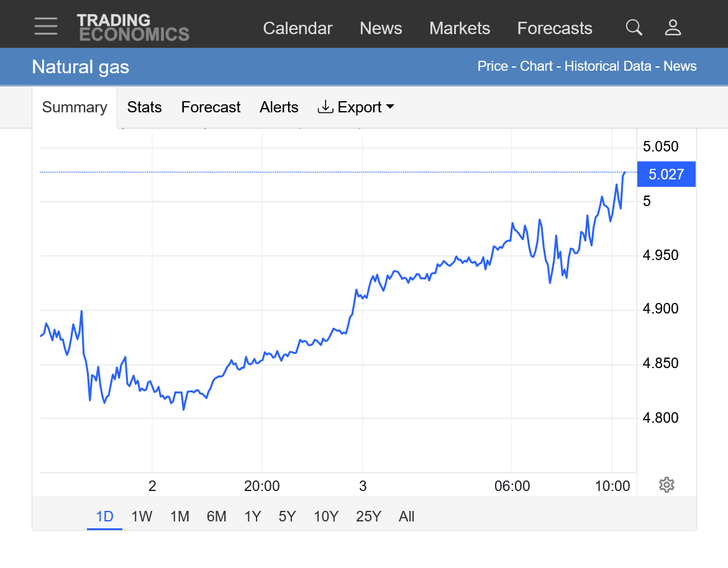Open the Forecasts navigation link
This screenshot has height=568, width=728.
click(554, 29)
